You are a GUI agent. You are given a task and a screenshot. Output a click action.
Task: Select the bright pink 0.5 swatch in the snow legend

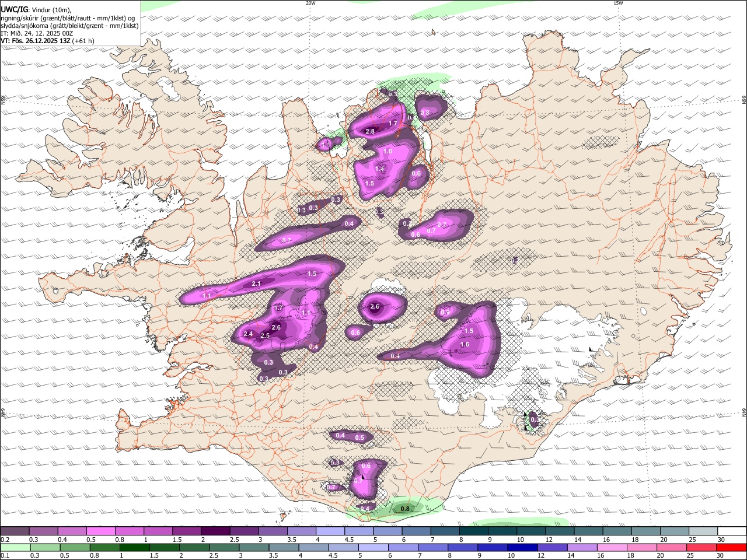[x=100, y=531]
